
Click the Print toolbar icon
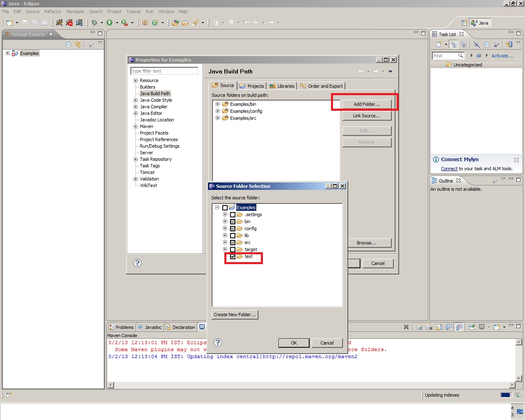click(x=44, y=23)
